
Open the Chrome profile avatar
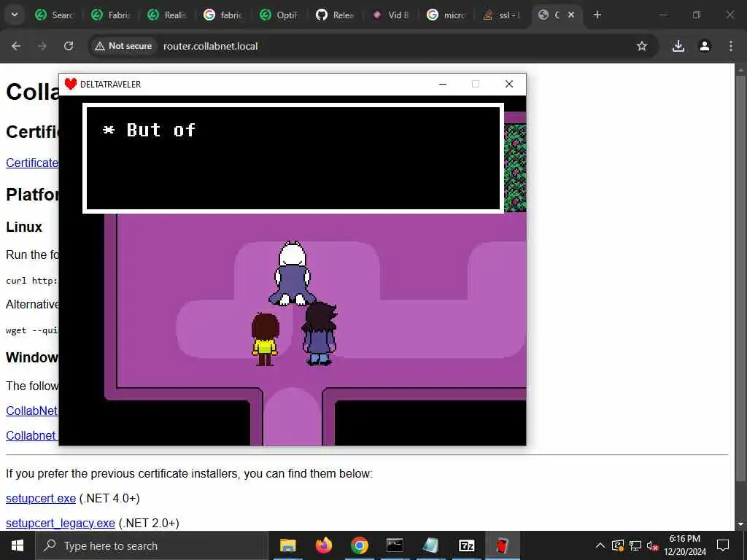[x=705, y=46]
